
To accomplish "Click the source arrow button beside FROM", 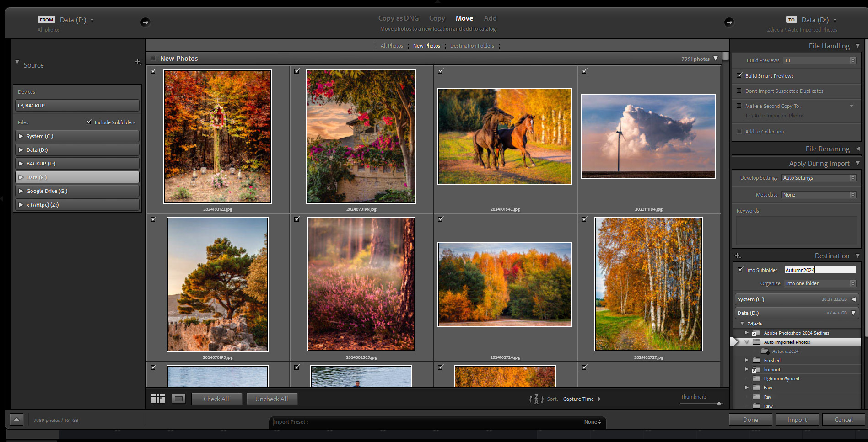I will pos(145,22).
